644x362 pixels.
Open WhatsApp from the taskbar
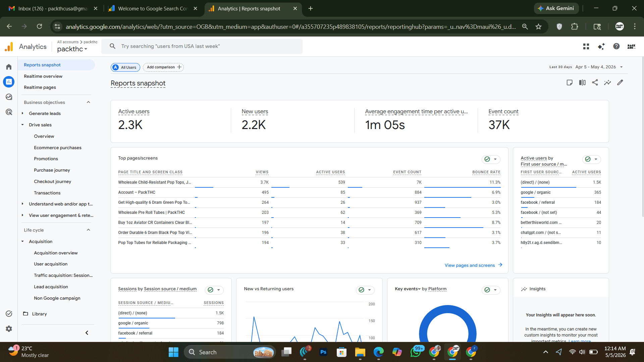point(416,352)
